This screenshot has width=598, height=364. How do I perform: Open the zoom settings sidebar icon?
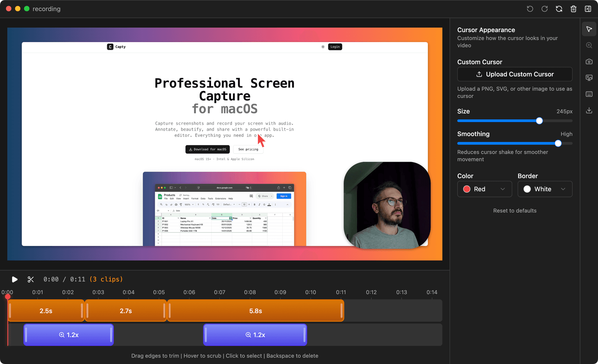tap(589, 45)
